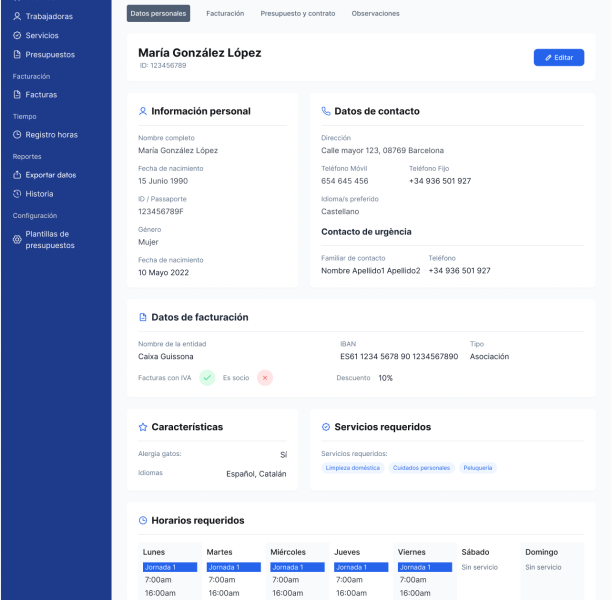Click the Servicios checkmark icon in sidebar

(x=17, y=35)
